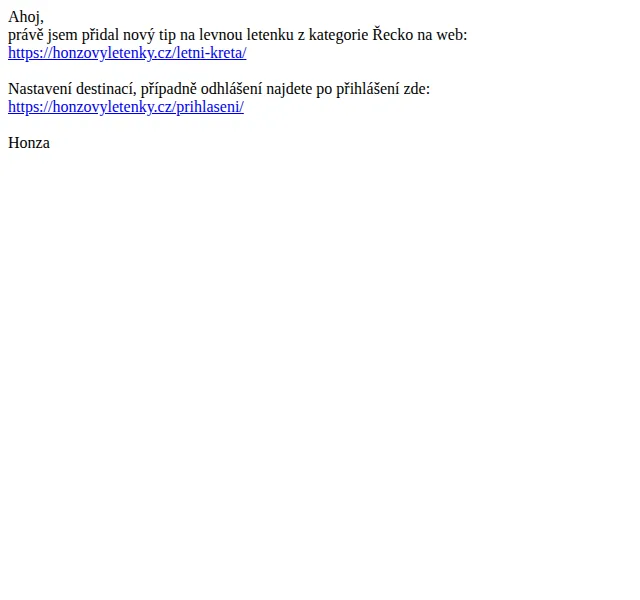Open the prihlaseni login page link

tap(126, 107)
